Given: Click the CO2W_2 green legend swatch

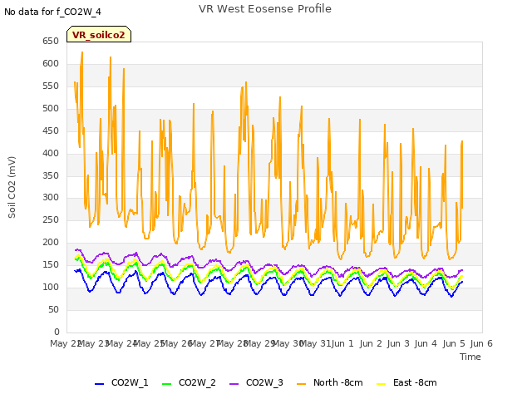Looking at the screenshot, I should pyautogui.click(x=166, y=384).
